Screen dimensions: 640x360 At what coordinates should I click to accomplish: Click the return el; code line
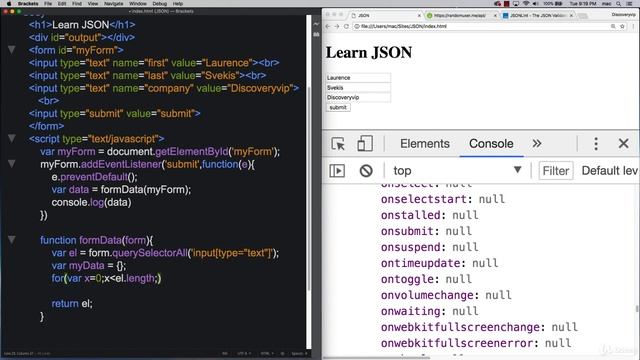pos(72,303)
